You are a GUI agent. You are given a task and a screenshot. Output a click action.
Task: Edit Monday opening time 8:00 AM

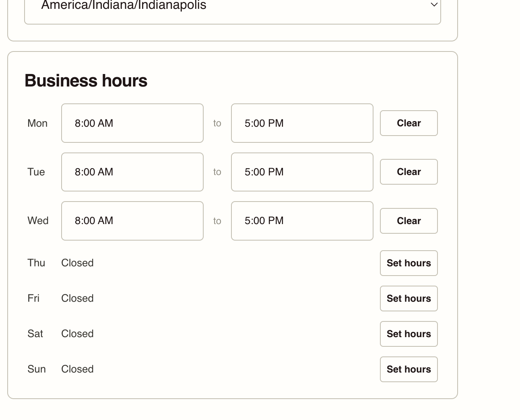[132, 123]
